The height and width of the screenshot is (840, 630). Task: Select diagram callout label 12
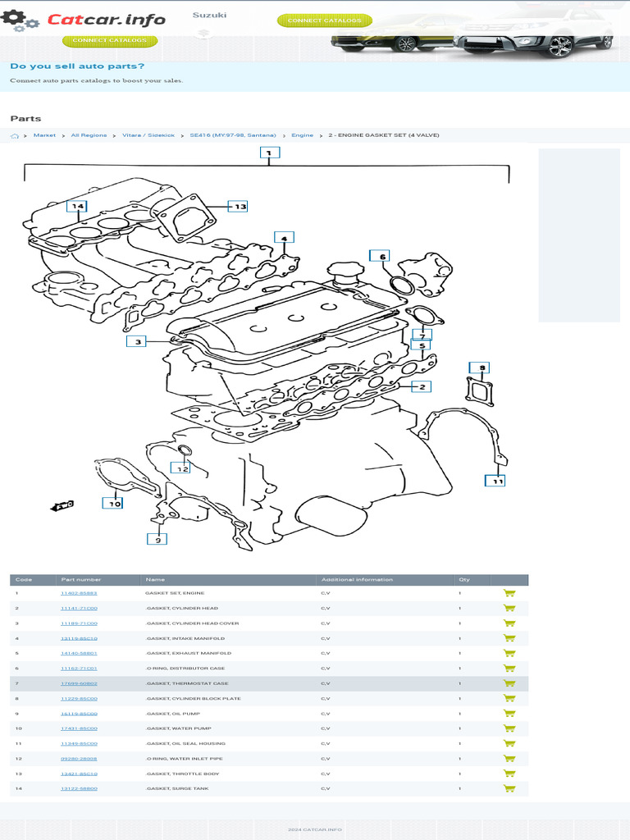click(x=180, y=468)
